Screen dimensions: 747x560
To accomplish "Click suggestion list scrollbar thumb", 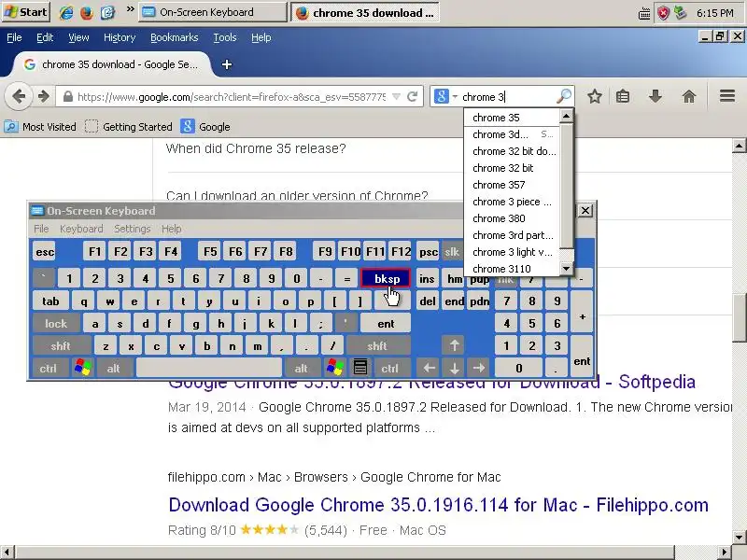I will tap(566, 186).
